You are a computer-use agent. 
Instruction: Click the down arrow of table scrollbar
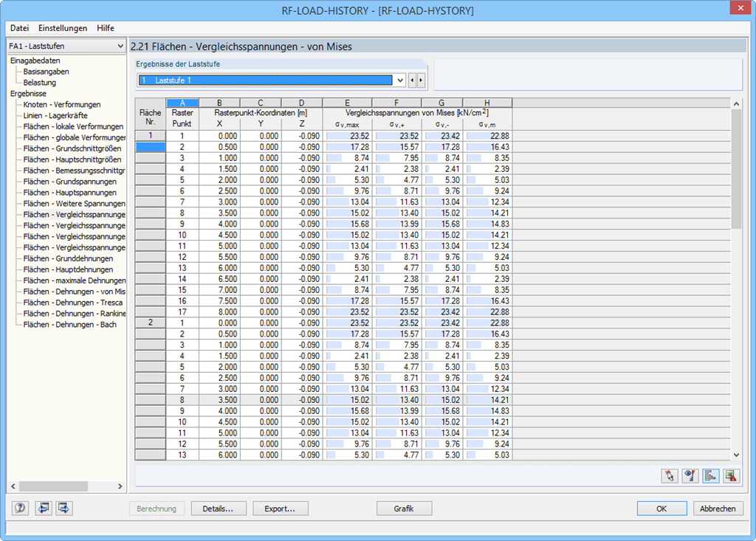pyautogui.click(x=736, y=454)
